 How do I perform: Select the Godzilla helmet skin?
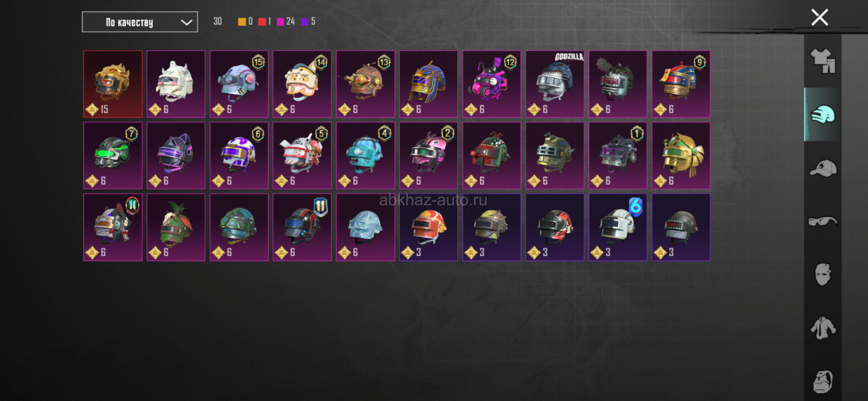point(555,84)
